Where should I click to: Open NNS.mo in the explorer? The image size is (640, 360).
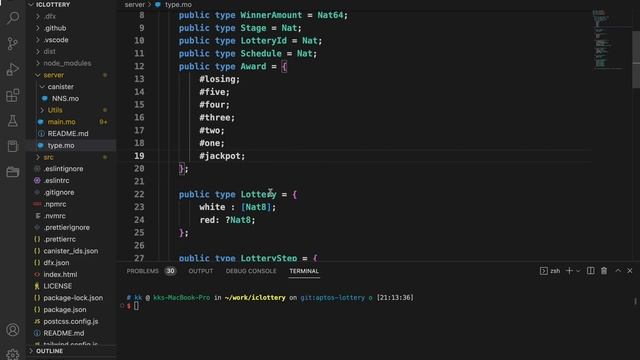pyautogui.click(x=65, y=98)
